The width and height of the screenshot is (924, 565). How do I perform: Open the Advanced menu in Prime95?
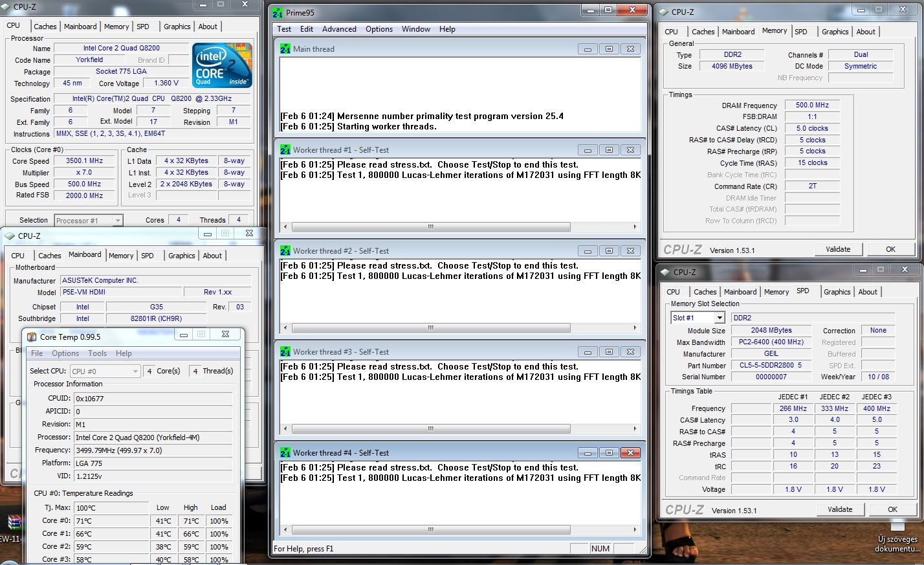point(339,29)
